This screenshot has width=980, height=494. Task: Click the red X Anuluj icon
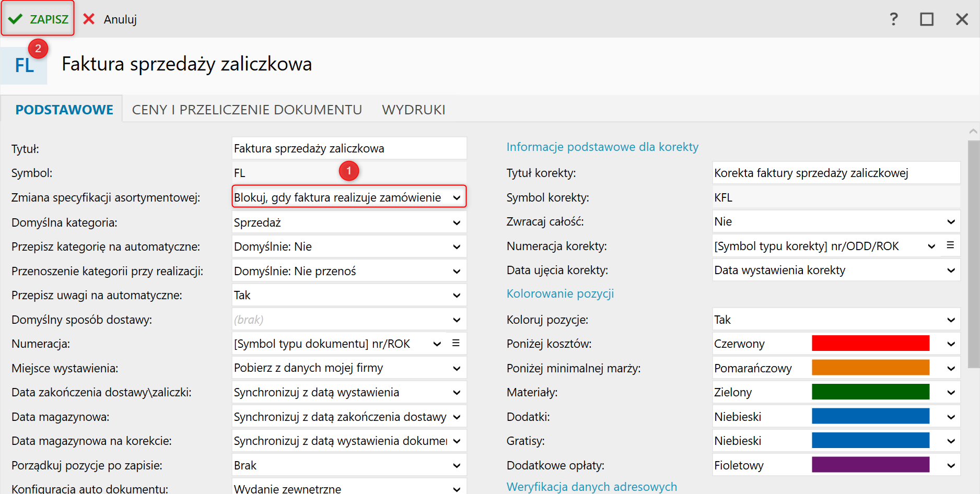89,19
